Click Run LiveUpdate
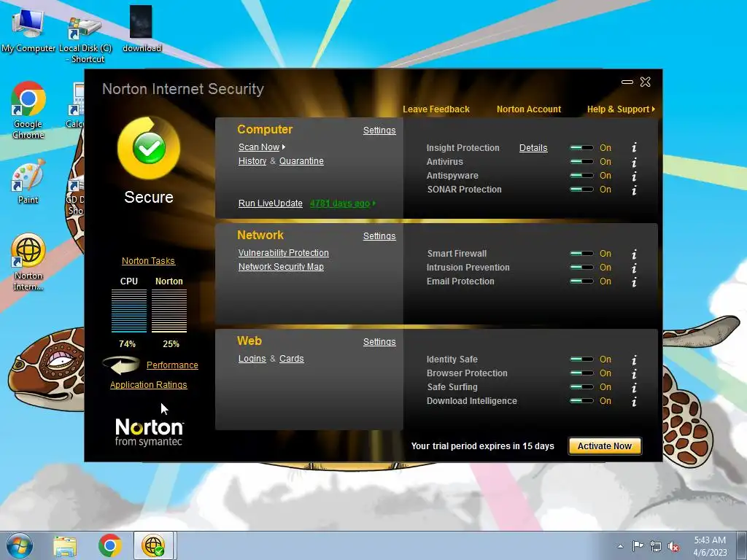The width and height of the screenshot is (747, 560). (270, 203)
